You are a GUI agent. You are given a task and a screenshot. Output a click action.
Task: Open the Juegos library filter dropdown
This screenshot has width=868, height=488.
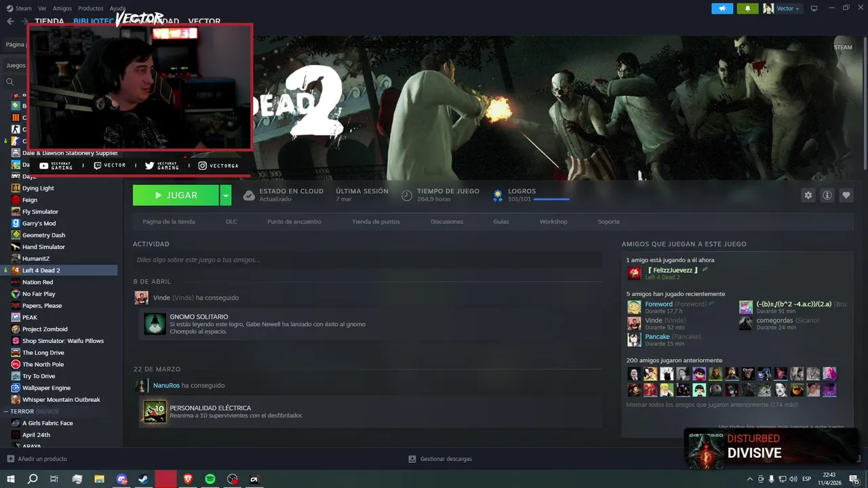[x=16, y=66]
